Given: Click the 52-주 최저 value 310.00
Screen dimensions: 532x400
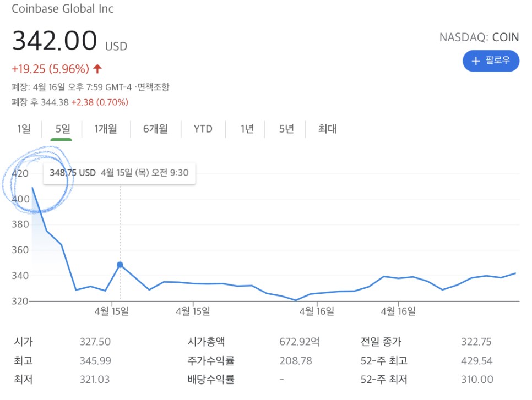Looking at the screenshot, I should (477, 379).
